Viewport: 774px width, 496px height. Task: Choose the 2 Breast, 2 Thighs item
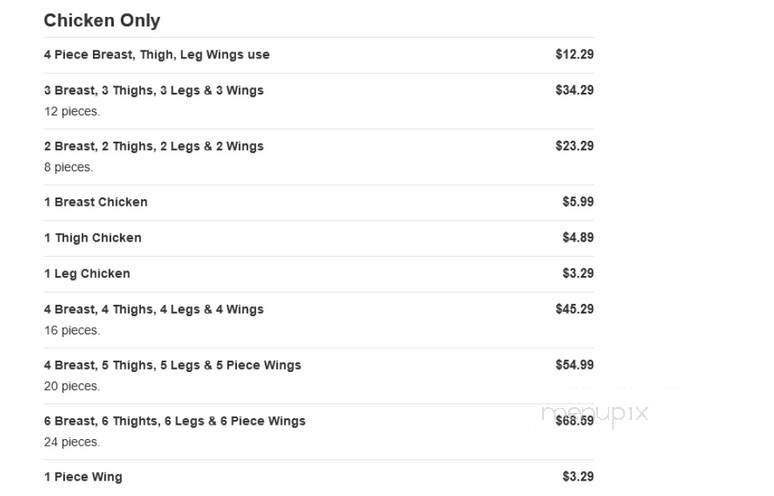click(x=154, y=147)
